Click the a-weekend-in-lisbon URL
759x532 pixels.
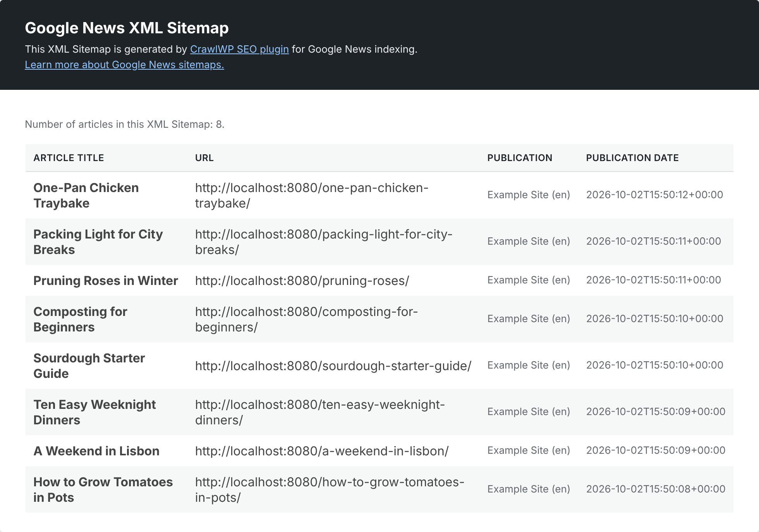pos(322,451)
